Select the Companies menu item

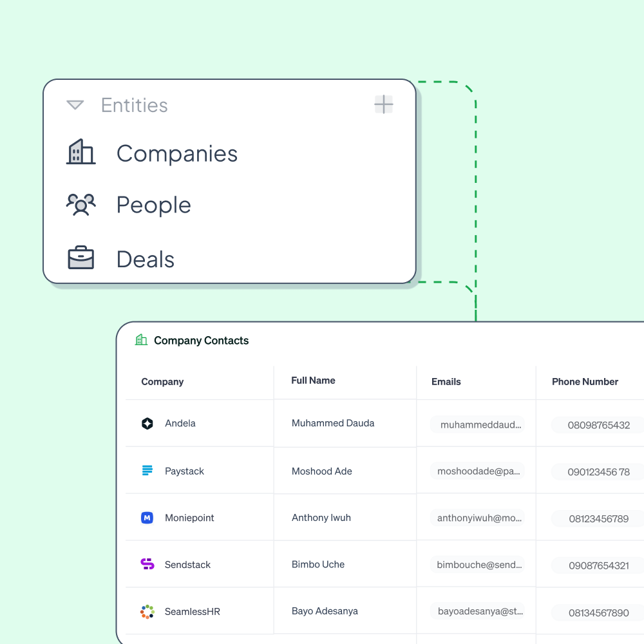177,153
